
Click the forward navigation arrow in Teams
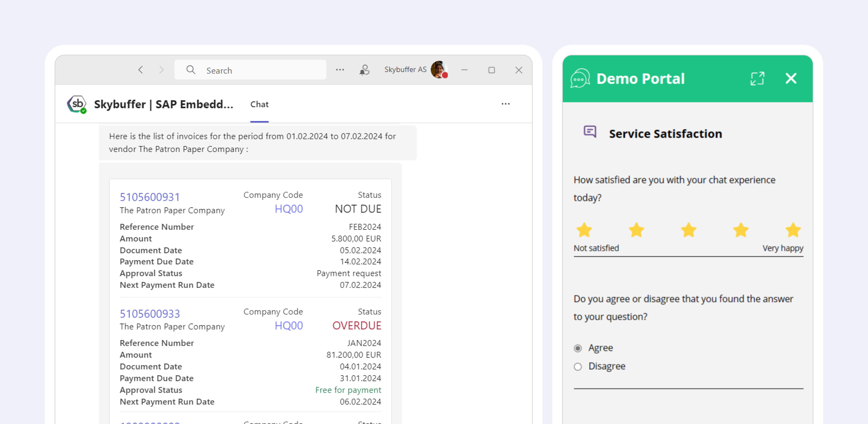[x=162, y=70]
